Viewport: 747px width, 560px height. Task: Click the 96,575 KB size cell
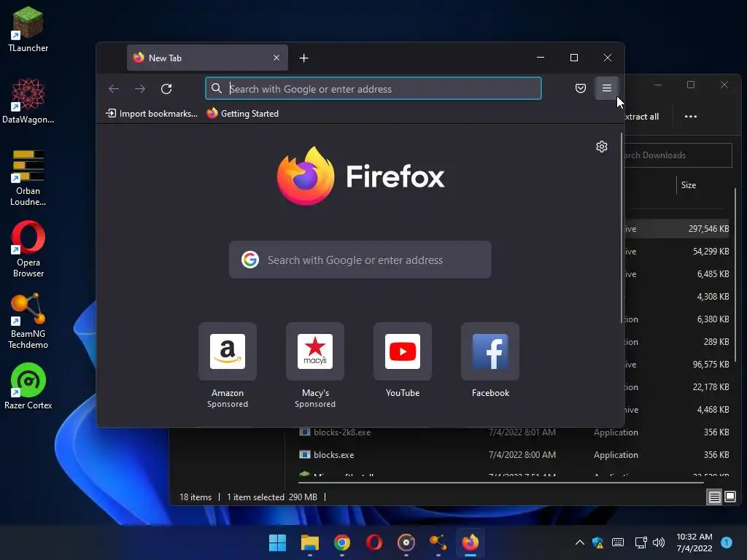[711, 365]
